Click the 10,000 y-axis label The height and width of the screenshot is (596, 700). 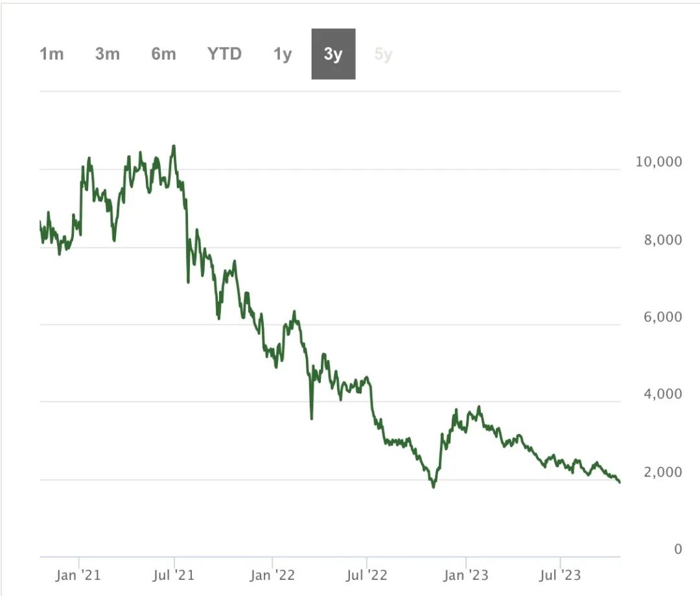point(659,162)
